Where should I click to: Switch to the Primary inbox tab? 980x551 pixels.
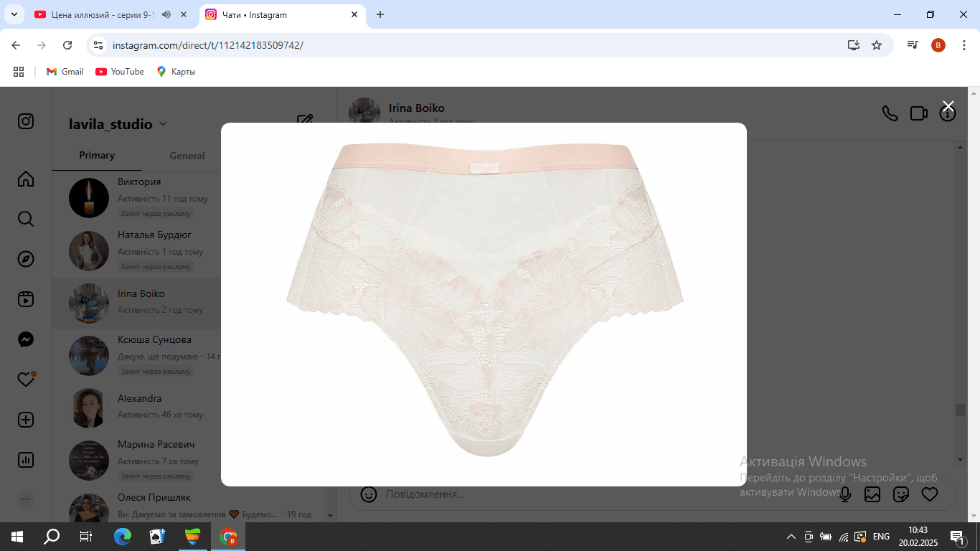click(97, 155)
